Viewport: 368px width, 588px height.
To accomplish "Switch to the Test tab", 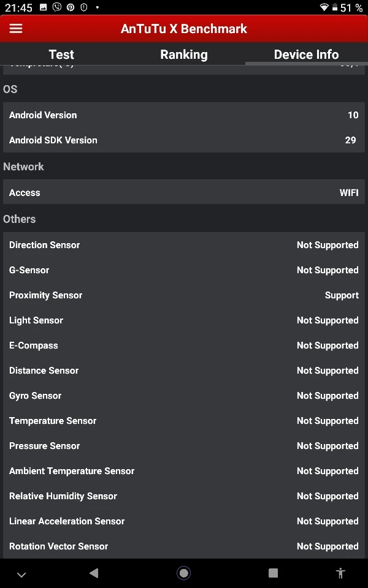I will point(61,55).
